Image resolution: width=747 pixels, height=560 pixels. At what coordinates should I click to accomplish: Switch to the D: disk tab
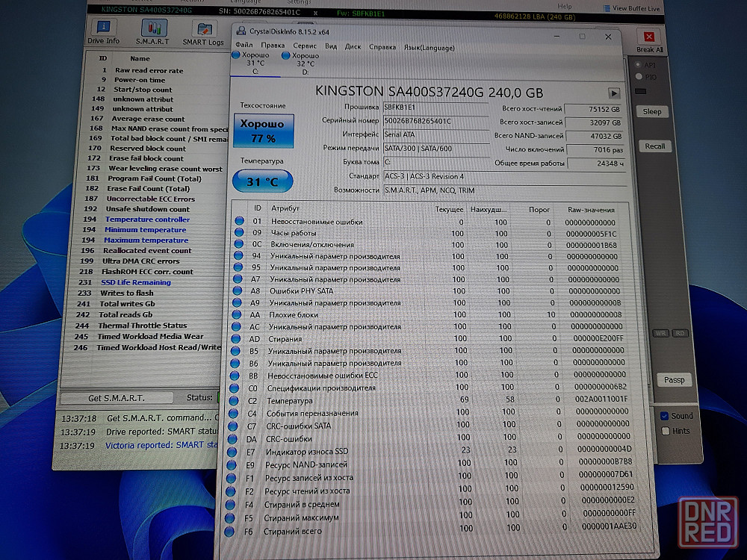305,63
